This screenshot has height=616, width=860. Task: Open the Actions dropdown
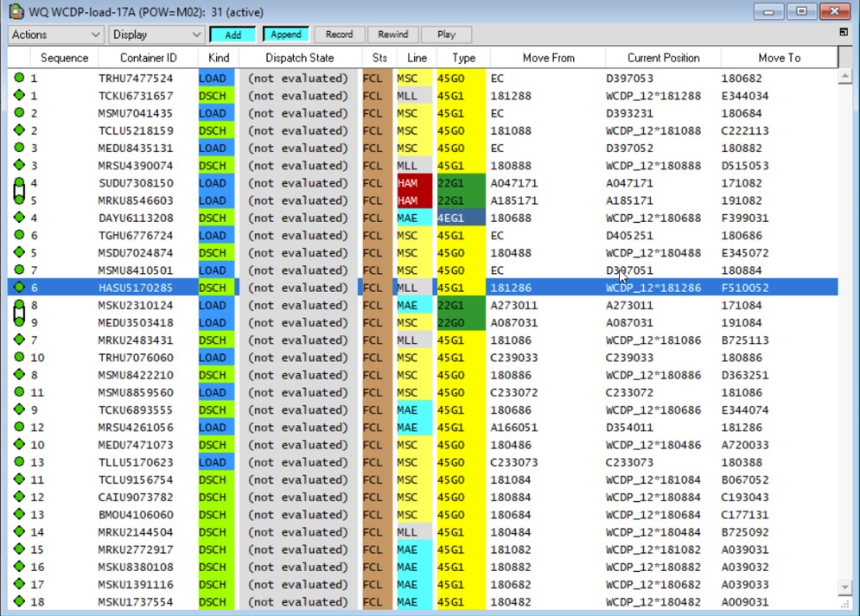click(x=56, y=35)
